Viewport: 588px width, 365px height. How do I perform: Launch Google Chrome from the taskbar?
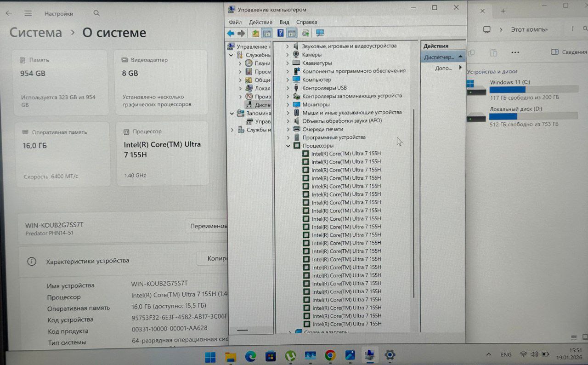[330, 355]
